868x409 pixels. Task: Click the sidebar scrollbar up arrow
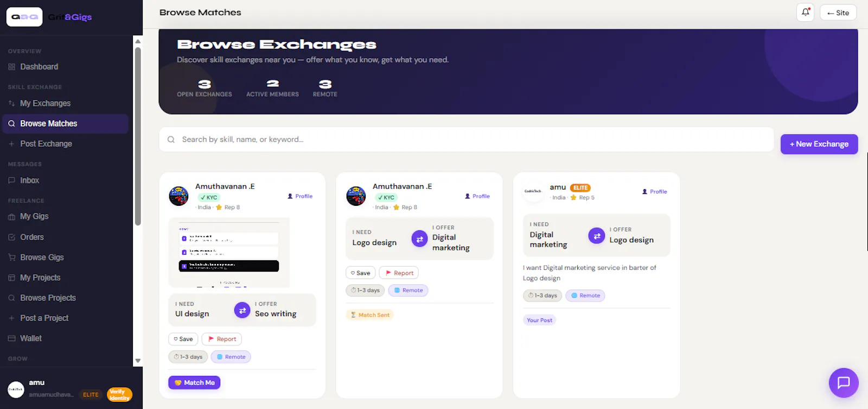tap(138, 41)
